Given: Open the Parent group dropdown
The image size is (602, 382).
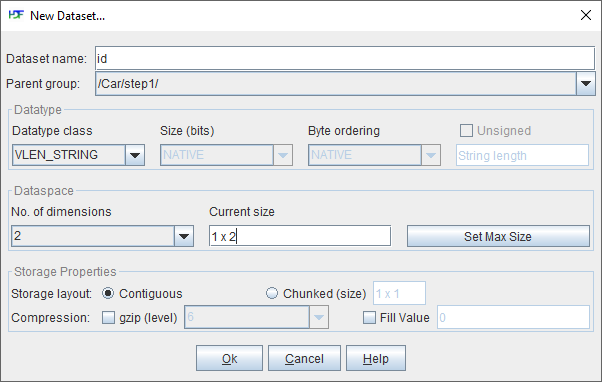Looking at the screenshot, I should 585,83.
